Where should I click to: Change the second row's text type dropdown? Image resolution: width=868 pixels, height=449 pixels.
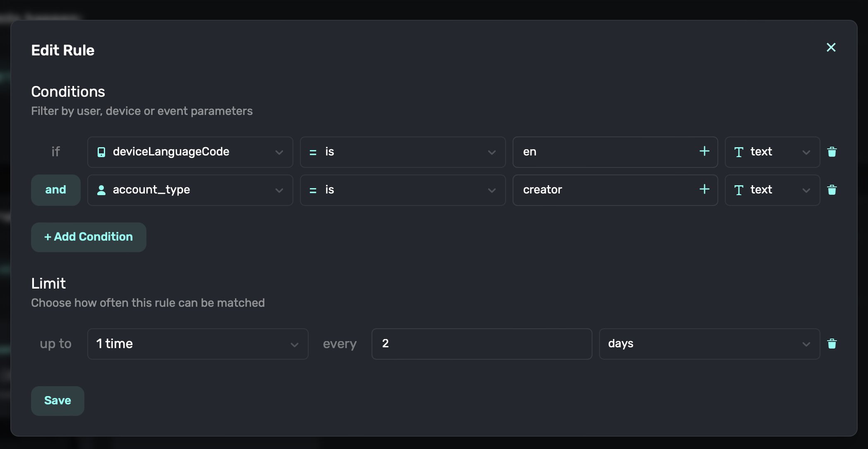772,190
